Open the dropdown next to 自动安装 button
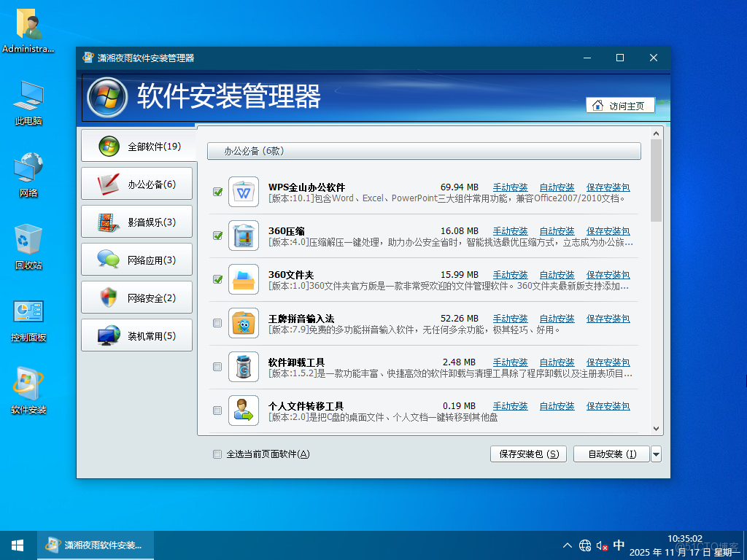This screenshot has height=560, width=747. (x=656, y=454)
